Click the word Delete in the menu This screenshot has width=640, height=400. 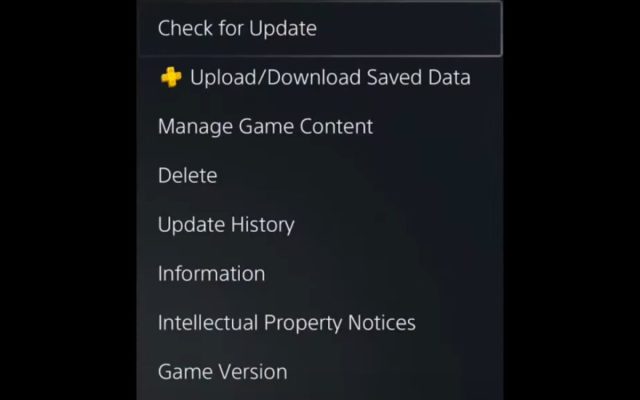[x=187, y=175]
